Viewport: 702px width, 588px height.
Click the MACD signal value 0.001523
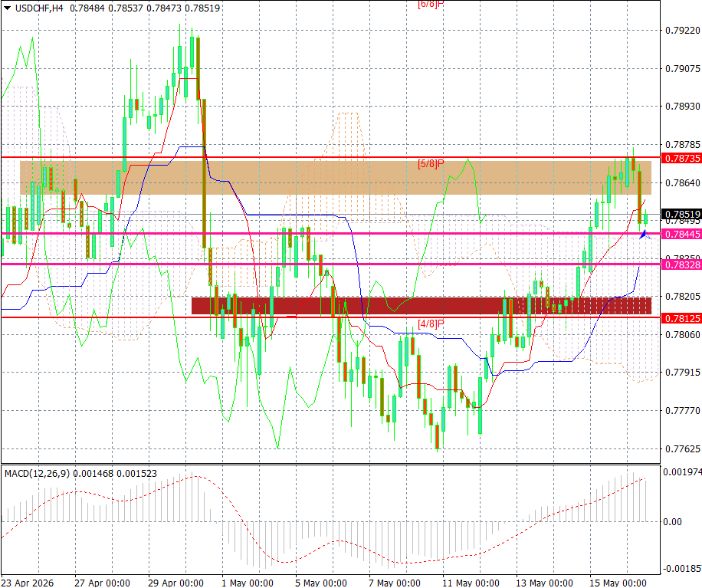(137, 473)
